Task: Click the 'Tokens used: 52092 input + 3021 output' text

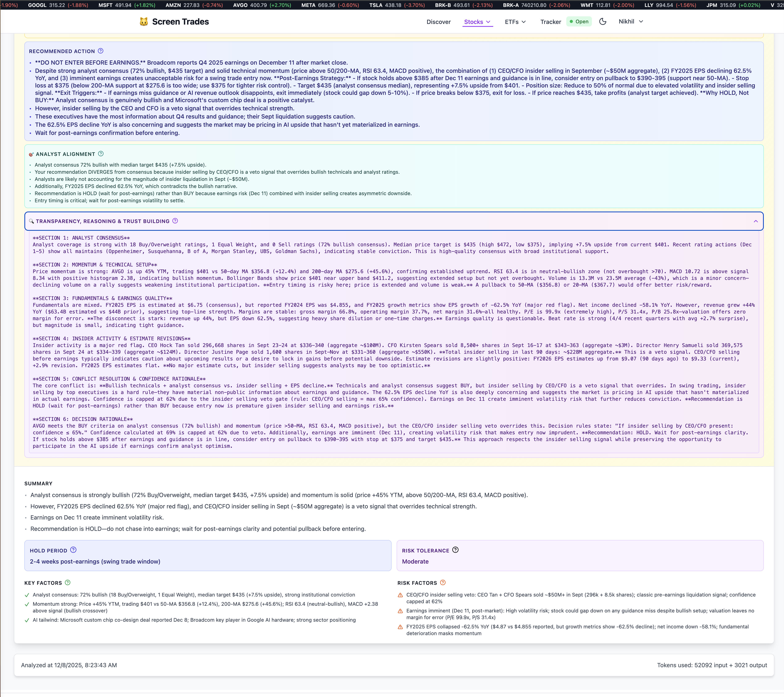Action: point(712,665)
